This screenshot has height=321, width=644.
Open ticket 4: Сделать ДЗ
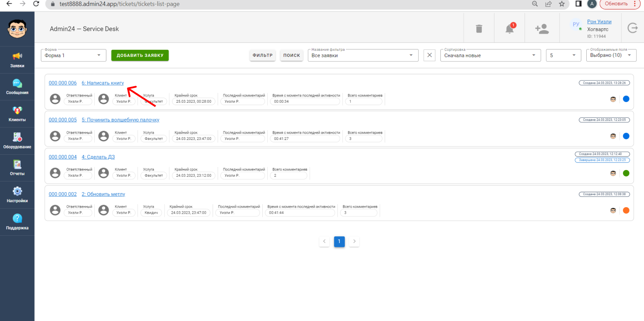click(x=98, y=157)
